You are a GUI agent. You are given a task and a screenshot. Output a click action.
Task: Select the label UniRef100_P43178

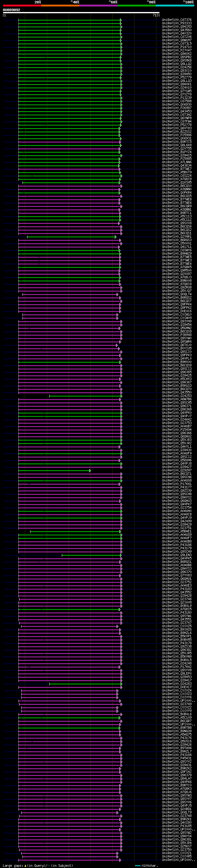pos(177,643)
